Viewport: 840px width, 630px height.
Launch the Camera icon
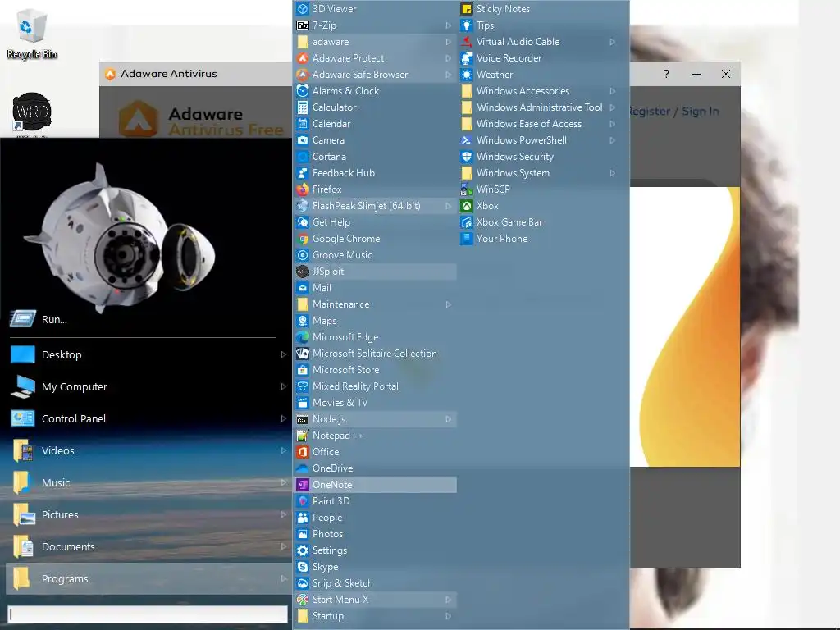click(303, 140)
